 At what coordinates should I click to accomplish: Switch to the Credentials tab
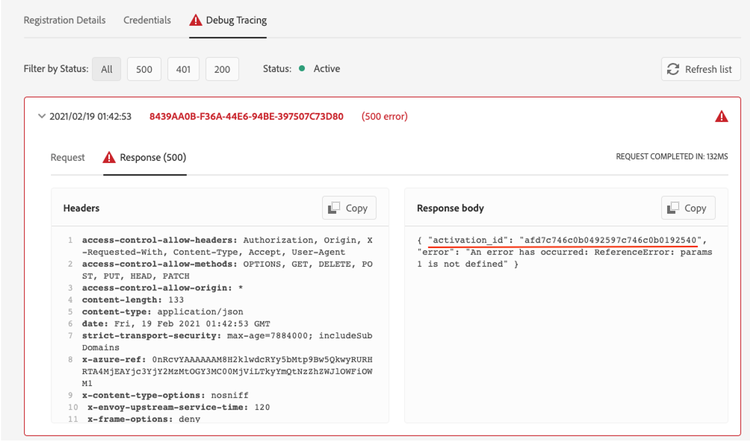[x=147, y=20]
